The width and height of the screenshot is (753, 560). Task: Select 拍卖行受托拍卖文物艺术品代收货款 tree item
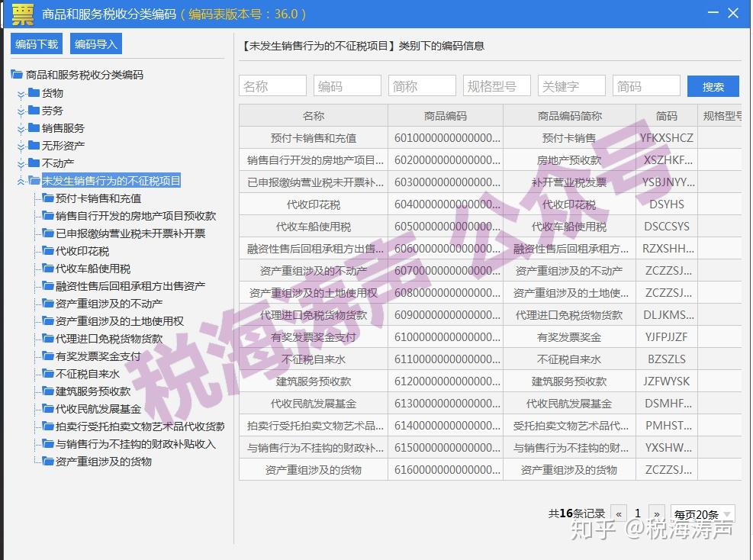(140, 426)
